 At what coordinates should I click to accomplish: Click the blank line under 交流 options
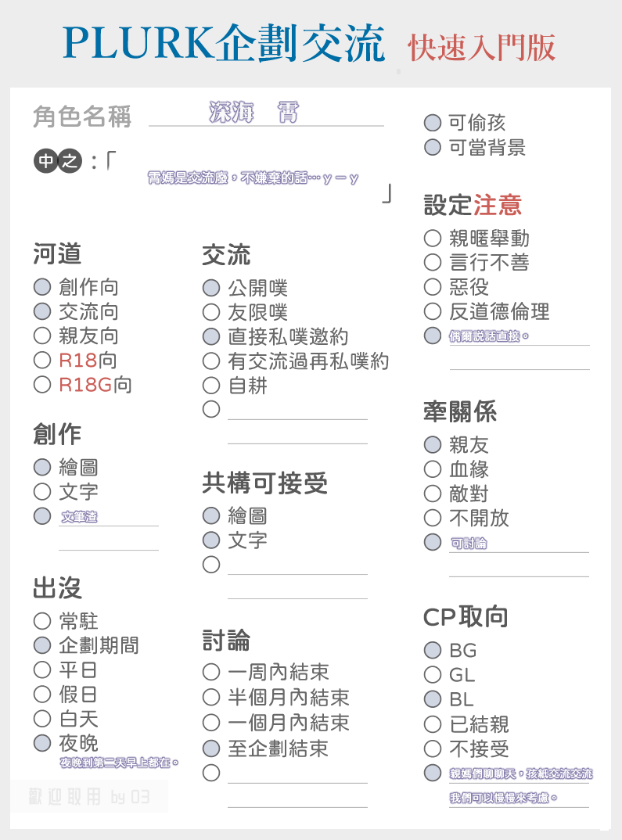(x=297, y=412)
